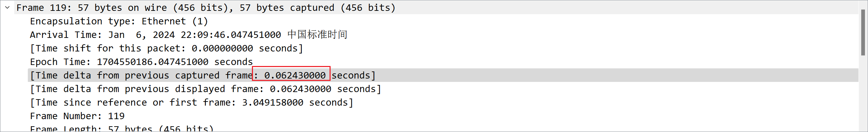Click the Time shift for this packet line
The width and height of the screenshot is (868, 132).
click(x=443, y=48)
